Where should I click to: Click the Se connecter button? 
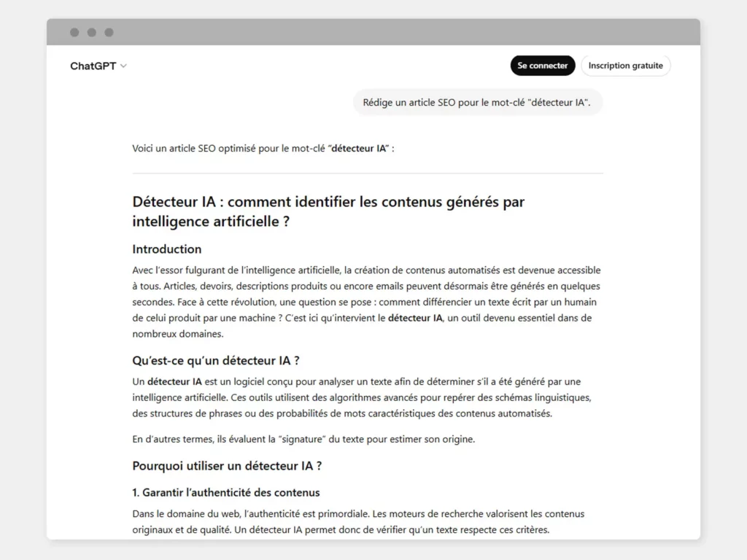[542, 65]
